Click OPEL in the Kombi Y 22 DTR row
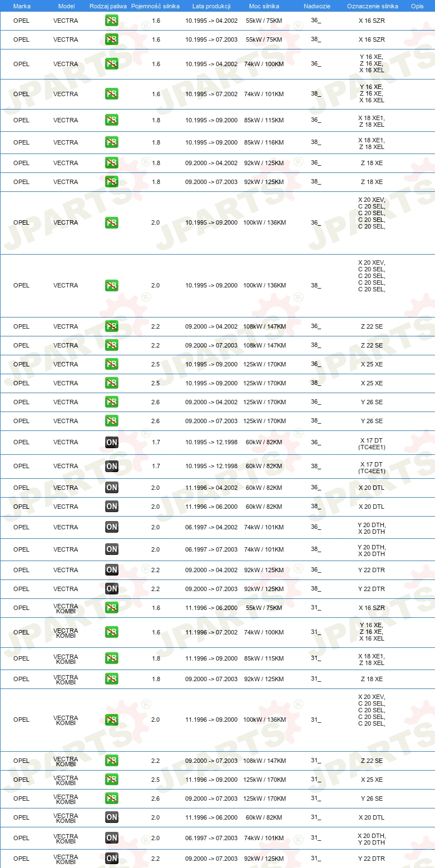435x868 pixels. click(x=21, y=859)
